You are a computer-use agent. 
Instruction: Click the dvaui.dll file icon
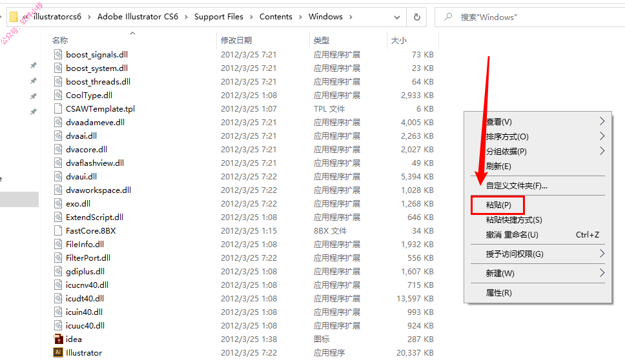click(58, 176)
